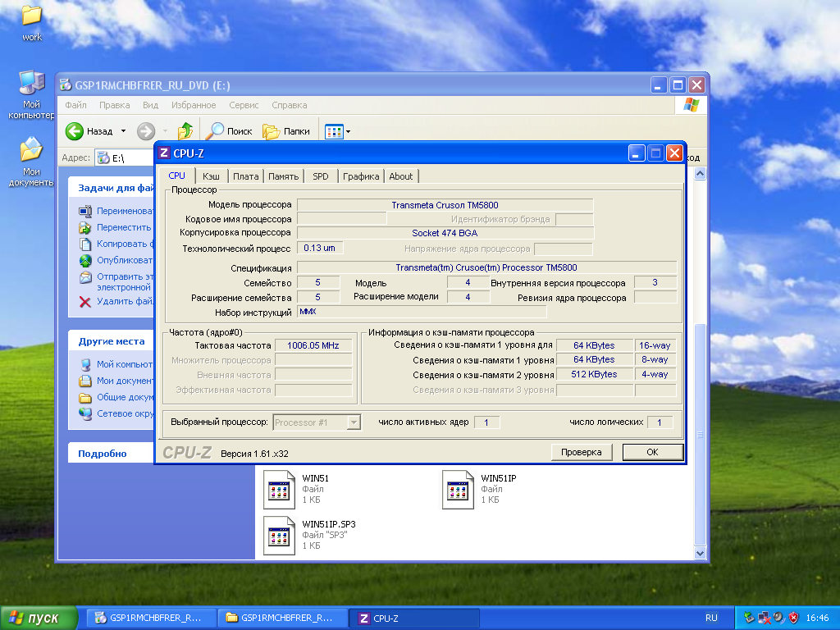Click the Проверка button
The height and width of the screenshot is (630, 840).
point(582,452)
